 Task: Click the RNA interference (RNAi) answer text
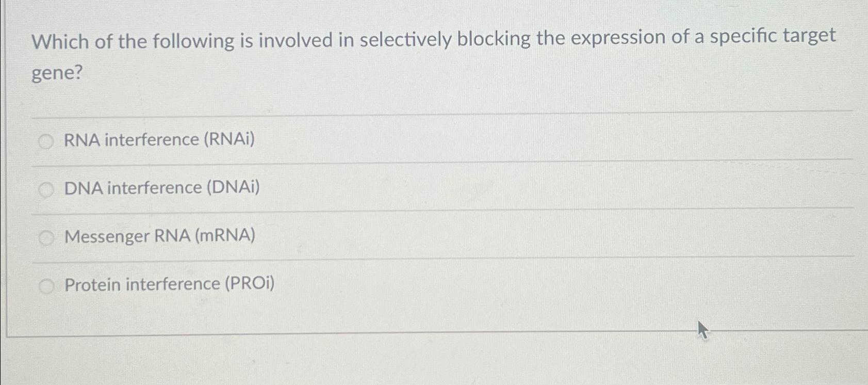(x=160, y=140)
